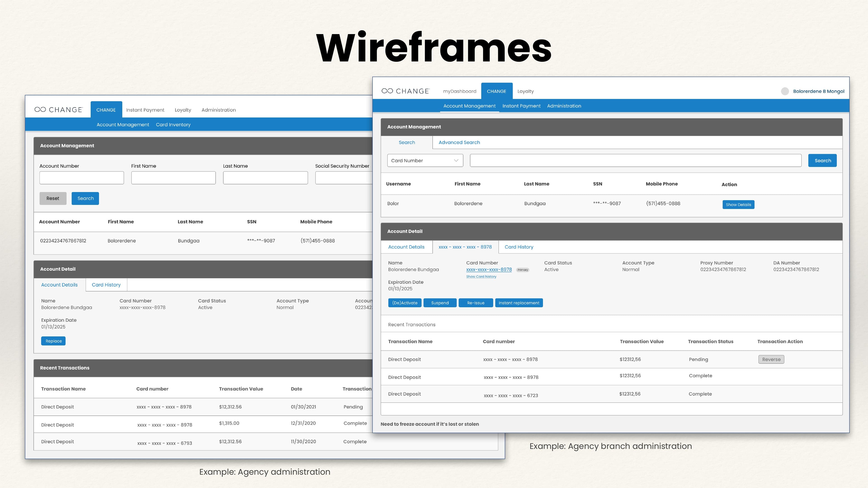This screenshot has width=868, height=488.
Task: Click the Proxy Number value 02234234767867812
Action: coord(723,270)
